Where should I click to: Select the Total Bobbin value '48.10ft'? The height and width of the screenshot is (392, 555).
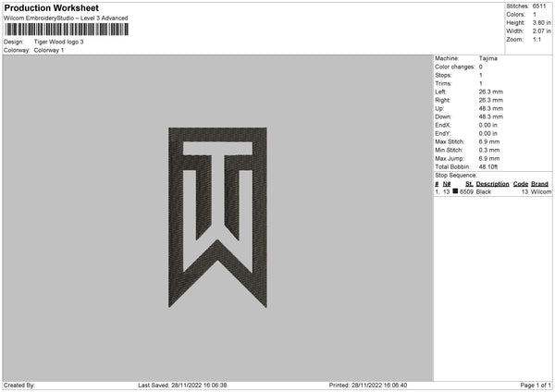[x=488, y=167]
